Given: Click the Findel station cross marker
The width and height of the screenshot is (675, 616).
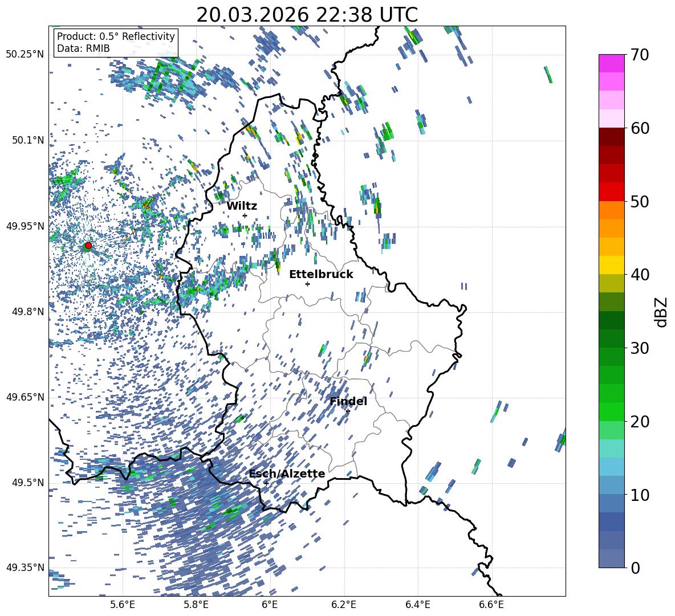Looking at the screenshot, I should click(348, 411).
